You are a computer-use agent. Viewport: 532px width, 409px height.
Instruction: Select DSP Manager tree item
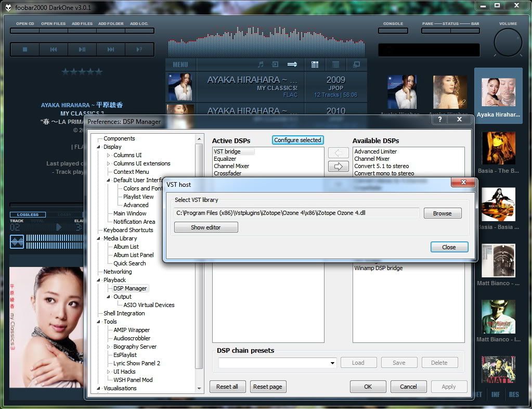click(x=130, y=288)
